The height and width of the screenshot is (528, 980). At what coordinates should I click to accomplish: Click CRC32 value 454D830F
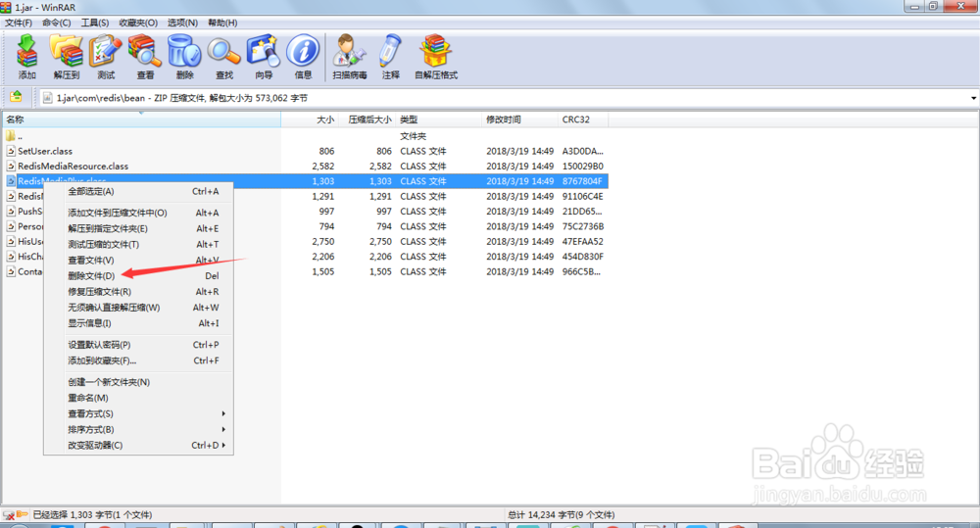click(x=582, y=257)
